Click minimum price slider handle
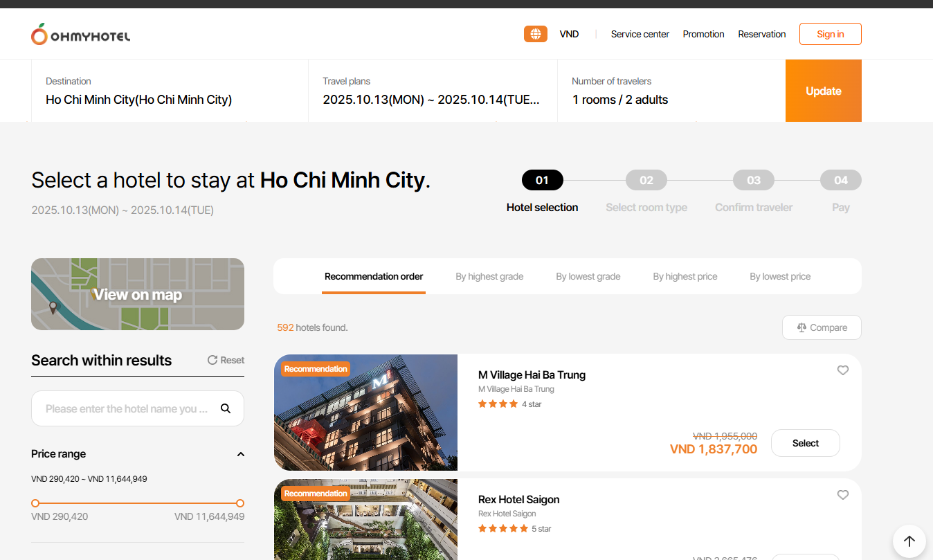 point(35,503)
